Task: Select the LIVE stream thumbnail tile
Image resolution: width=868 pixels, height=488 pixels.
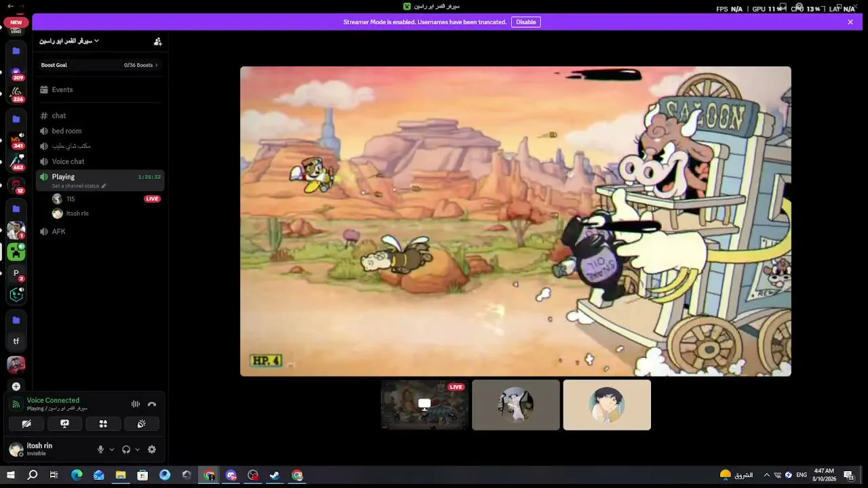Action: (425, 405)
